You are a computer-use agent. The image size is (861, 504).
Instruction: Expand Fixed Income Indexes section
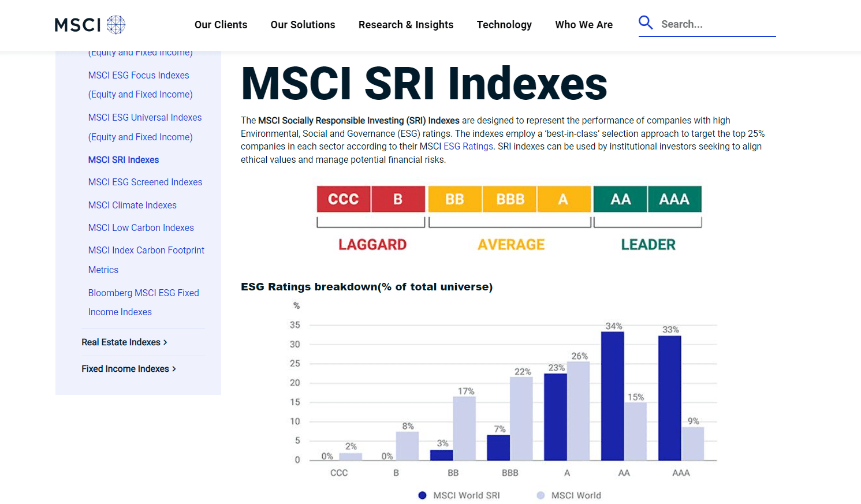pos(129,369)
